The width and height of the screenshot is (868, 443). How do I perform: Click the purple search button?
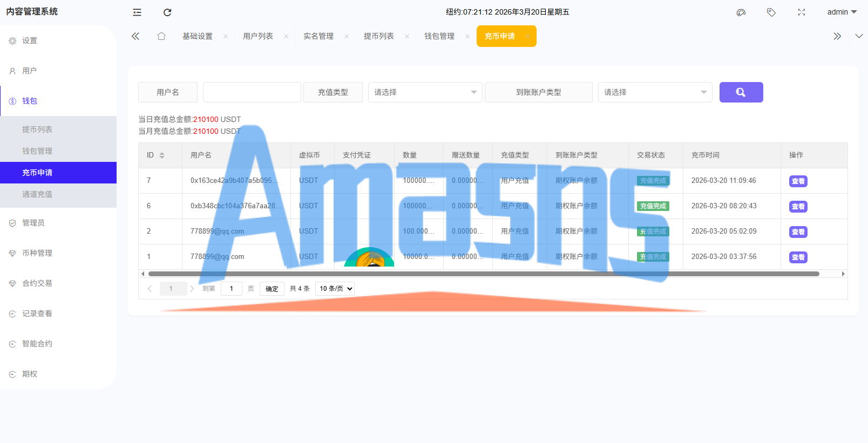point(741,92)
